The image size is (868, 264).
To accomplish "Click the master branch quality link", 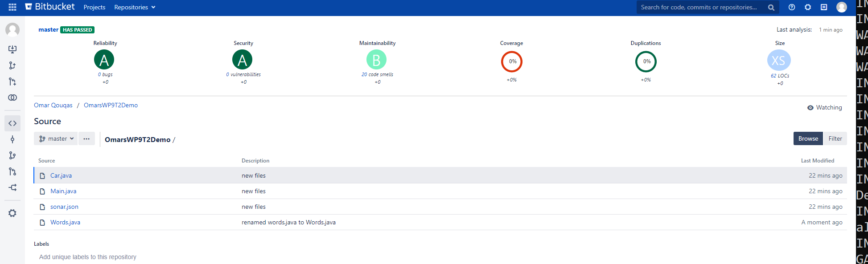I will point(48,30).
